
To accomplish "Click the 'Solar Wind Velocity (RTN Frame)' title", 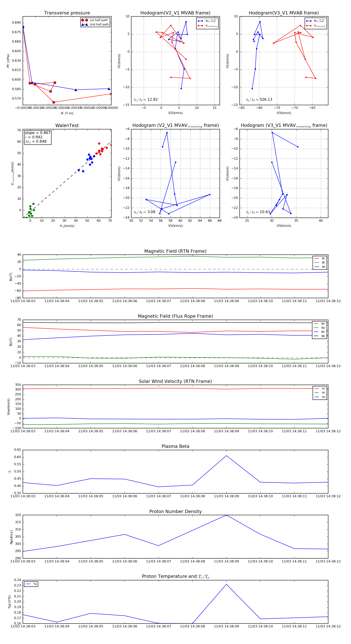I will coord(175,381).
